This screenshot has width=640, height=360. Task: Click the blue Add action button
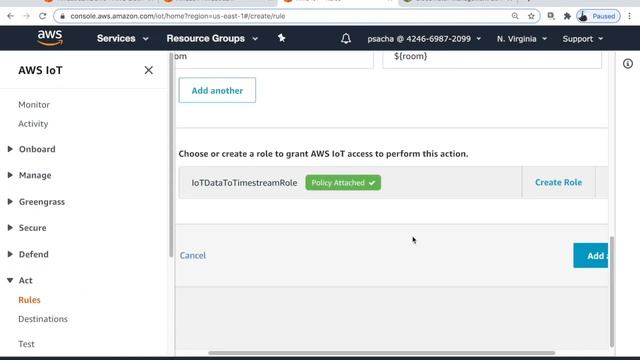pyautogui.click(x=591, y=256)
